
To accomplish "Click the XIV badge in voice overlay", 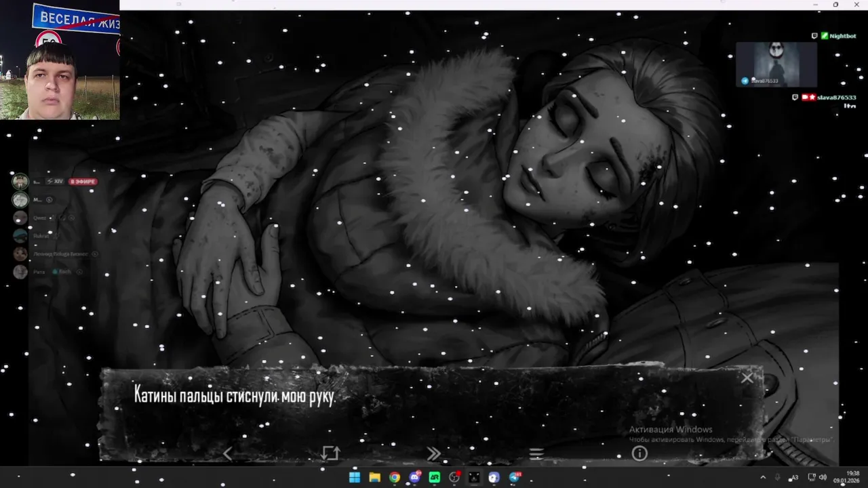I will [54, 182].
